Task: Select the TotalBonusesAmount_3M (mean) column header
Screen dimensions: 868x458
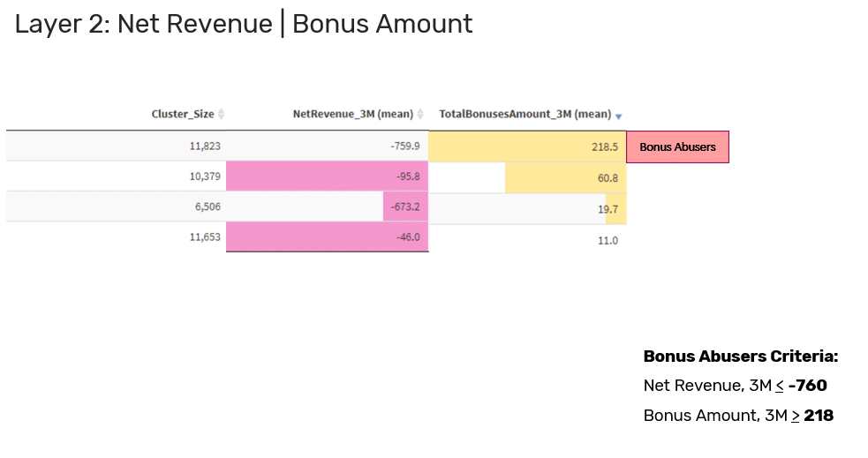Action: [525, 115]
